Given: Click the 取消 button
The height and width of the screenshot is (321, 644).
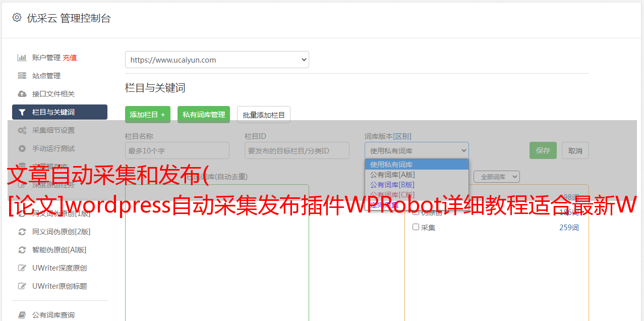Looking at the screenshot, I should (x=575, y=150).
